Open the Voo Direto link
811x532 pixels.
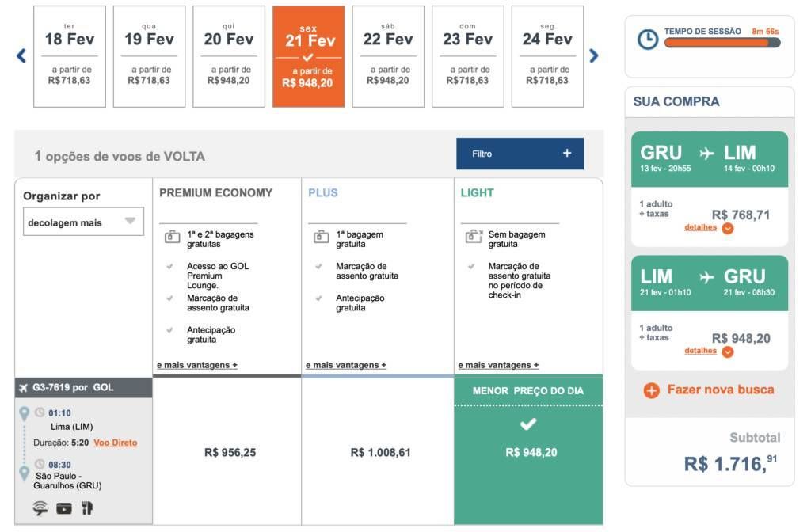116,443
